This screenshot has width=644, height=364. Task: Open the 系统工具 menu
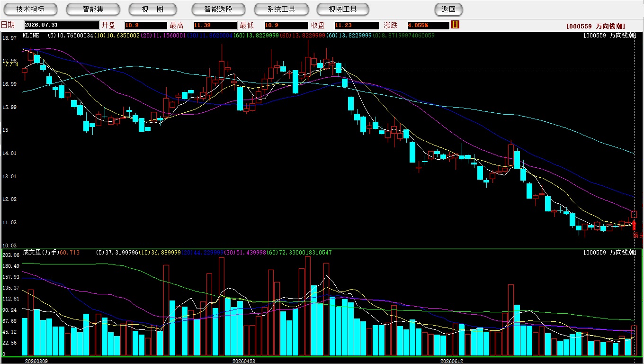coord(281,9)
